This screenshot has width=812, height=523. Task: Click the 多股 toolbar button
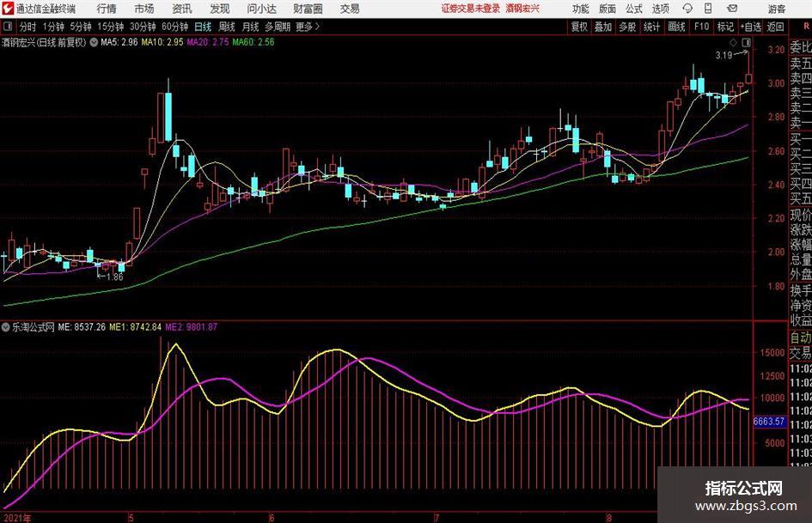click(627, 27)
